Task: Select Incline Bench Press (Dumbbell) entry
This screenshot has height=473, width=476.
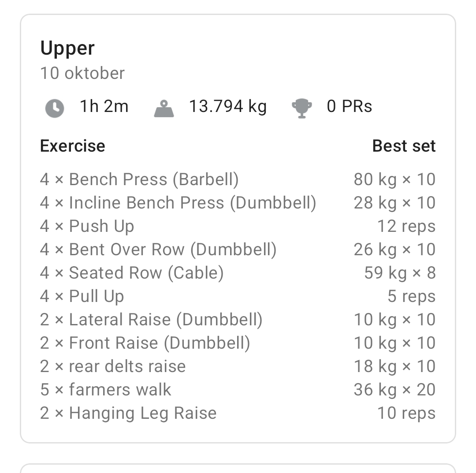Action: tap(178, 203)
